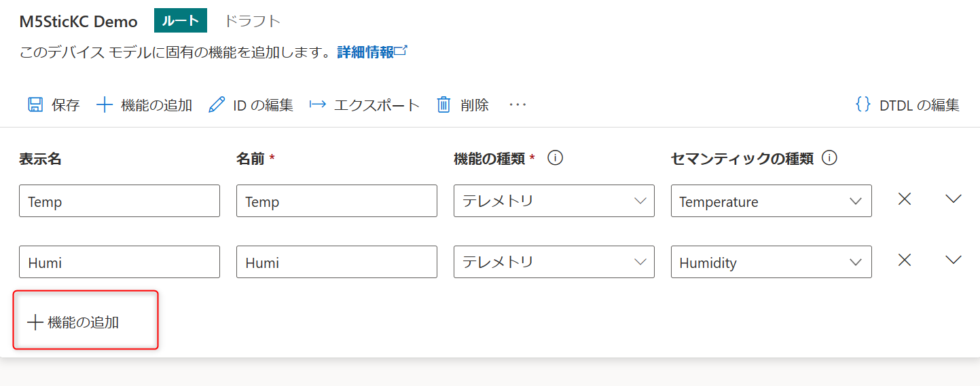This screenshot has width=980, height=386.
Task: Expand the Humi row details chevron
Action: pyautogui.click(x=954, y=260)
